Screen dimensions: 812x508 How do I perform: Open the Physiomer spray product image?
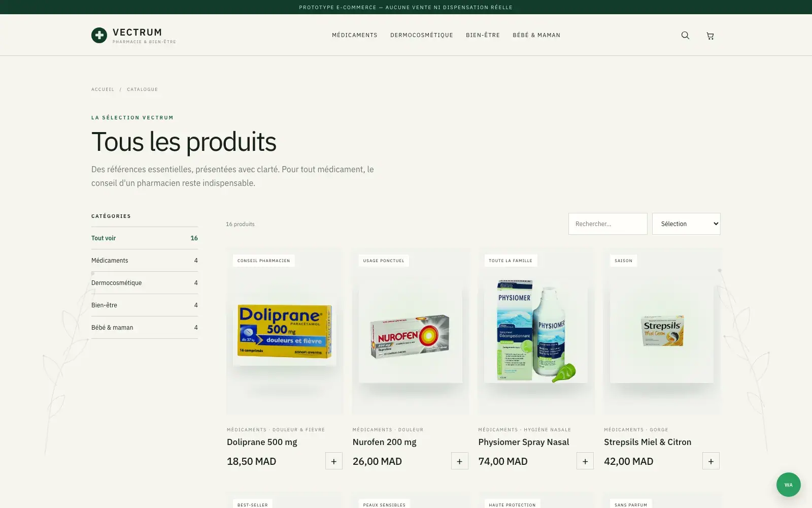(x=536, y=331)
